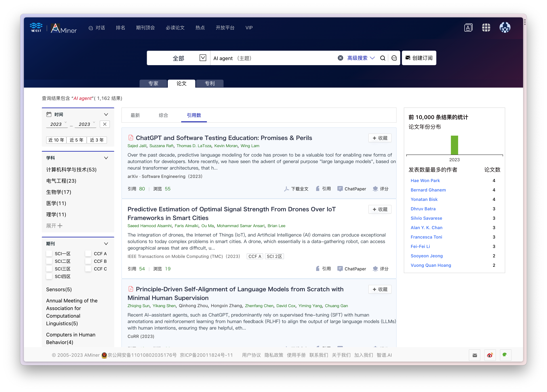547x392 pixels.
Task: Click the 创建订阅 button
Action: [x=419, y=58]
